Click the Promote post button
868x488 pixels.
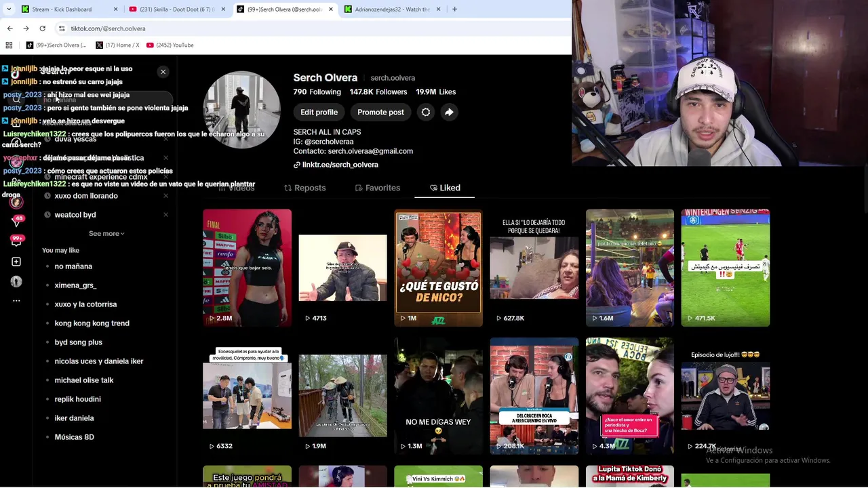[x=380, y=112]
